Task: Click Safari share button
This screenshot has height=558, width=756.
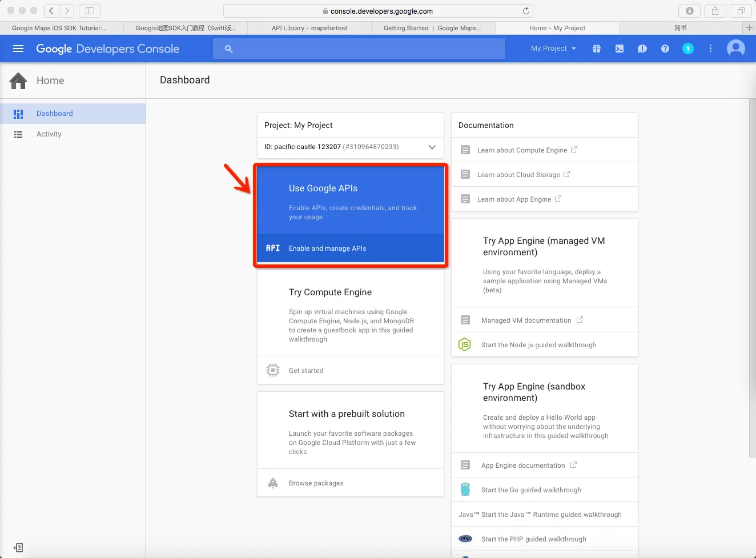Action: pos(715,10)
